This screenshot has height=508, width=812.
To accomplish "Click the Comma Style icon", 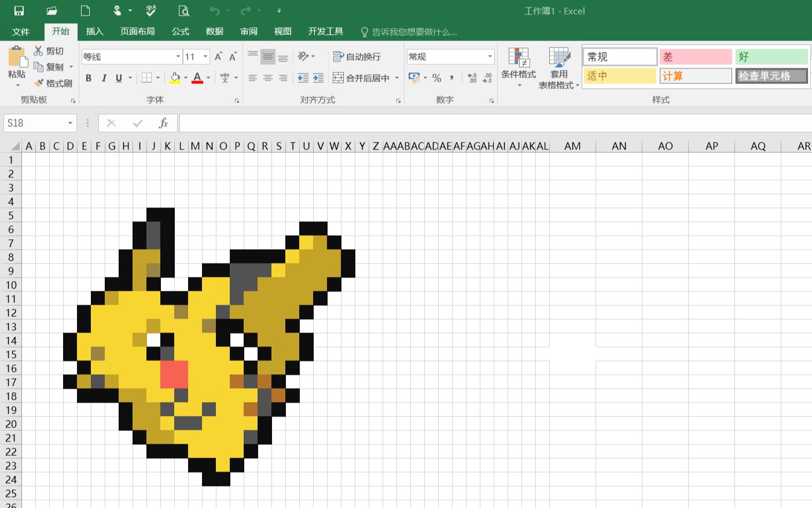I will point(452,78).
